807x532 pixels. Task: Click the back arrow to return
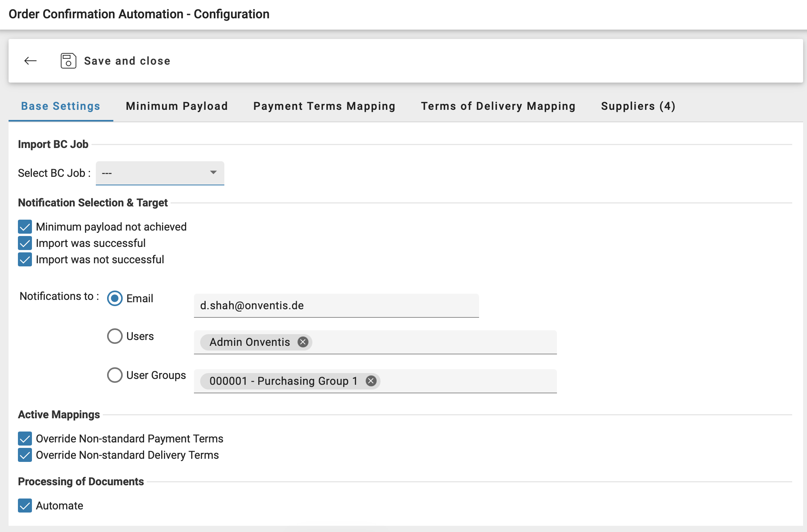(30, 61)
